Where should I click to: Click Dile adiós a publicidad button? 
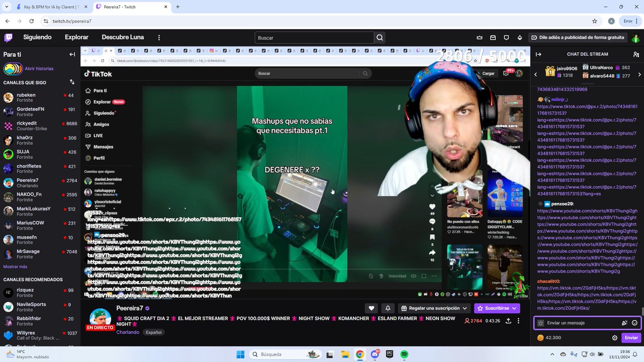578,38
